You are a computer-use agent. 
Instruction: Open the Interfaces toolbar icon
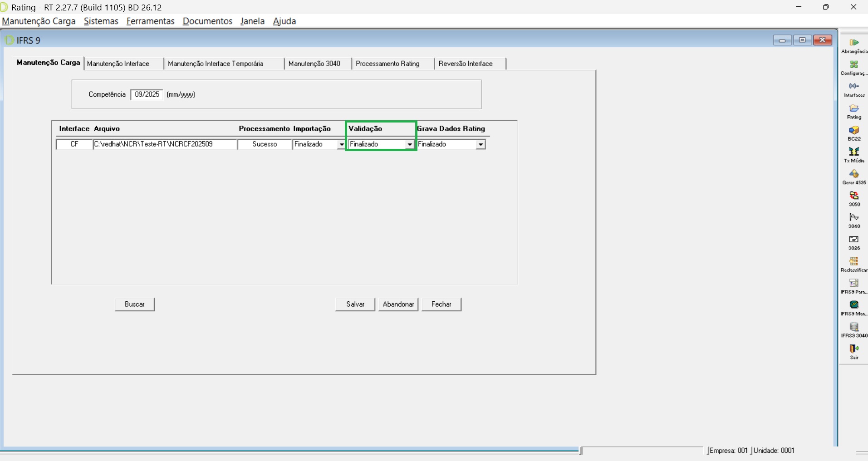click(854, 86)
